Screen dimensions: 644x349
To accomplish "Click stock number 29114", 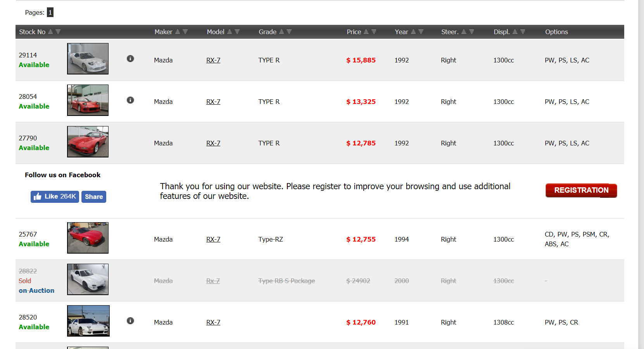I will 28,55.
